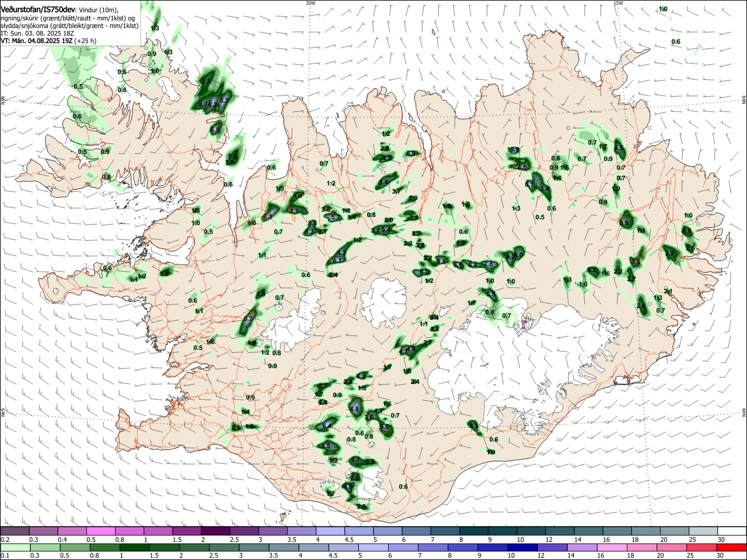Click the 5.8 precipitation value on the map

442,261
